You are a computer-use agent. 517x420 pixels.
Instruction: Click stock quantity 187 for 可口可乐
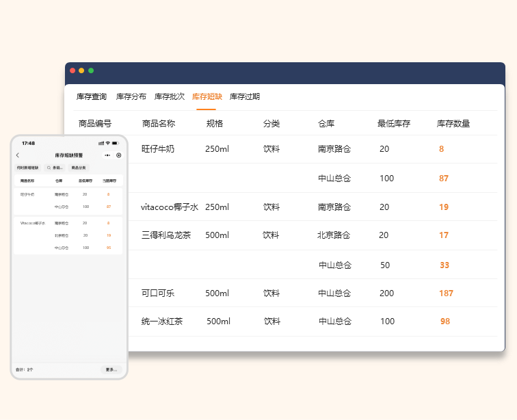click(446, 293)
